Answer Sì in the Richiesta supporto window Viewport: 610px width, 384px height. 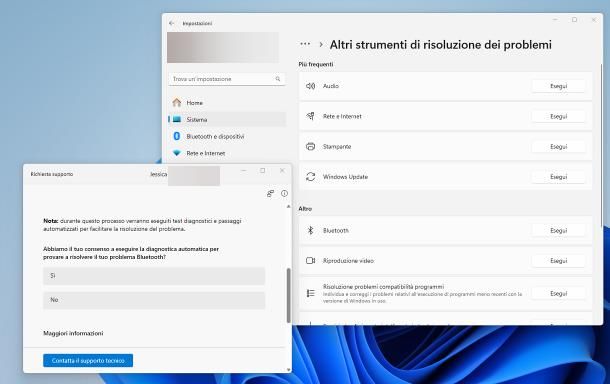coord(154,276)
